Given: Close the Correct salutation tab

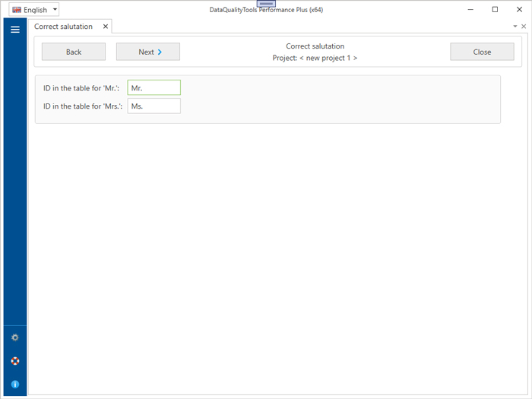Looking at the screenshot, I should pos(106,27).
